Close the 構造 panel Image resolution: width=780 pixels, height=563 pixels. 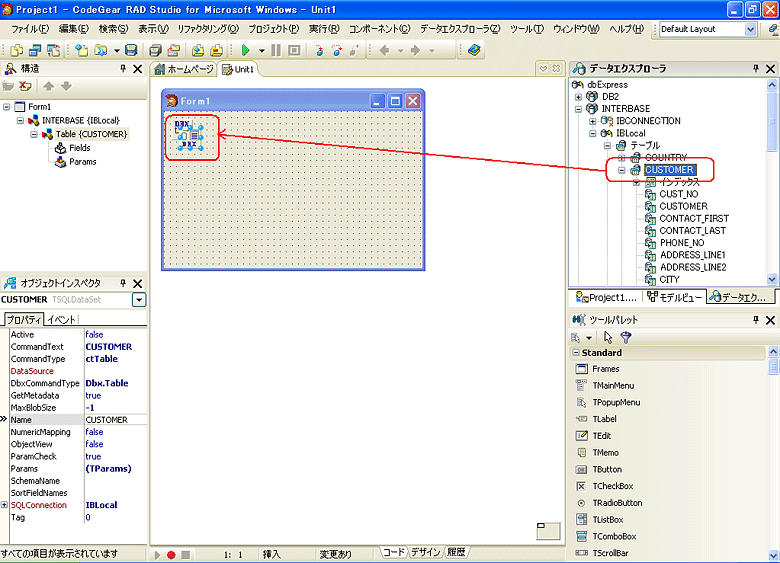(x=138, y=69)
